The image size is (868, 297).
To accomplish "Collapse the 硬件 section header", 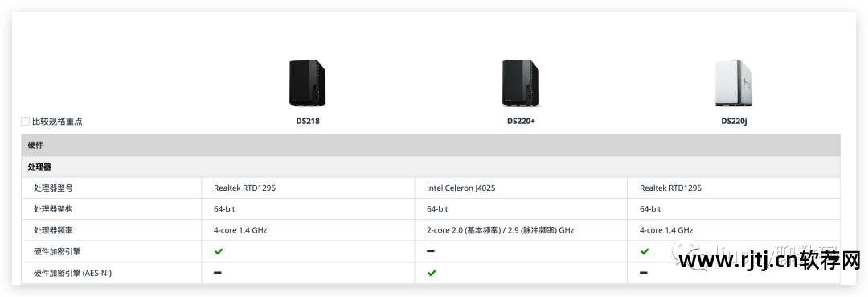I will [431, 145].
